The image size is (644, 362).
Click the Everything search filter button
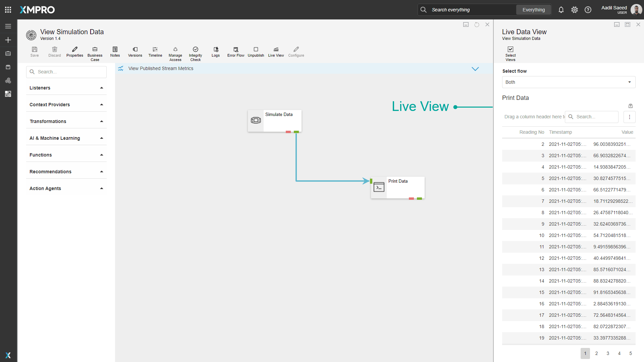click(534, 10)
